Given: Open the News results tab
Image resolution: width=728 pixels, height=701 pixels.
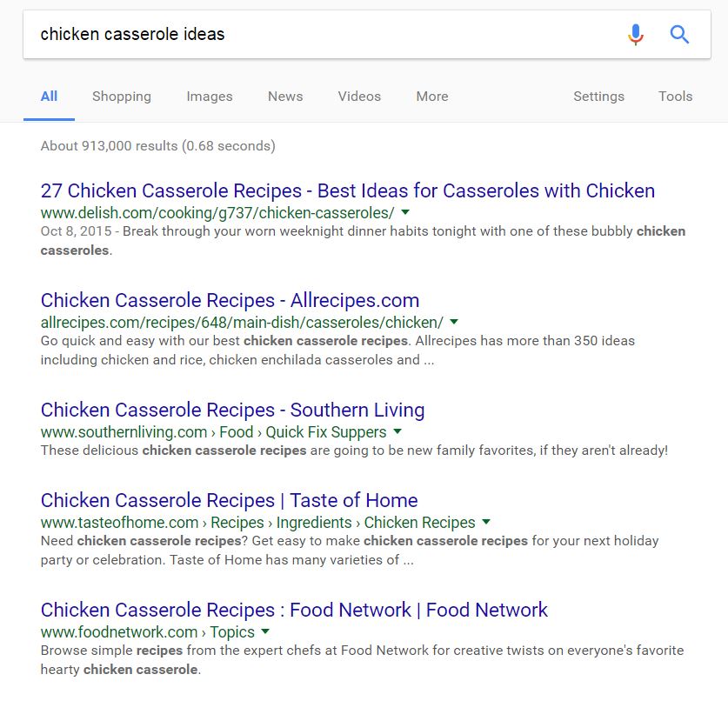Looking at the screenshot, I should 285,96.
